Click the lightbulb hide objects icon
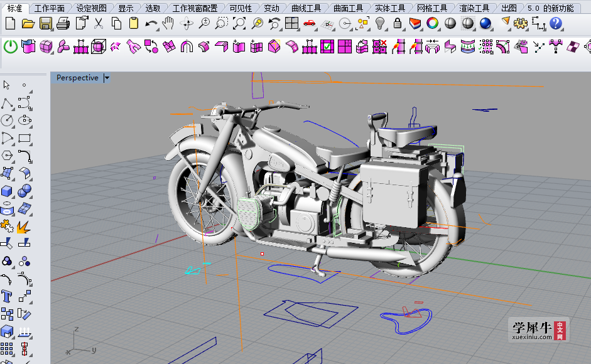591x364 pixels. tap(380, 24)
